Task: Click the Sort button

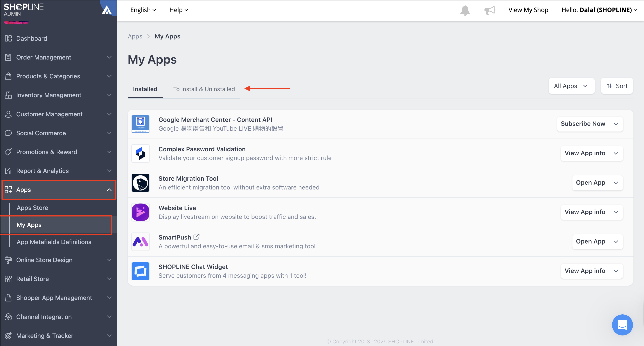Action: (617, 86)
